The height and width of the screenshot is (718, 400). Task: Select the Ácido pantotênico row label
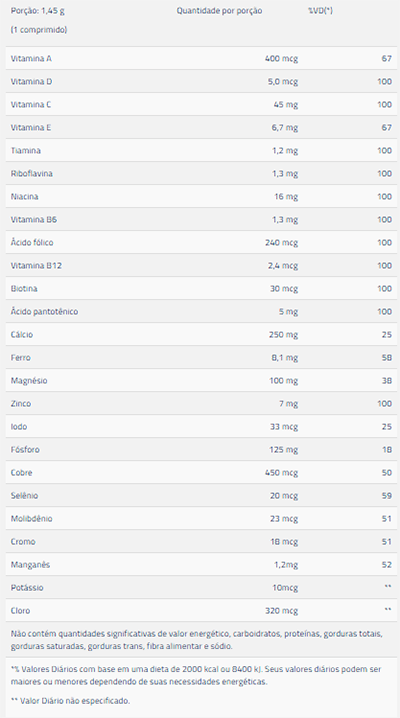pyautogui.click(x=44, y=311)
